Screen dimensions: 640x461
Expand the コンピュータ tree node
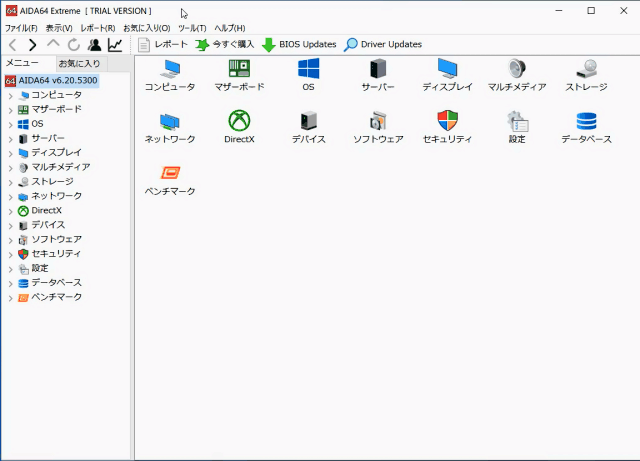11,96
